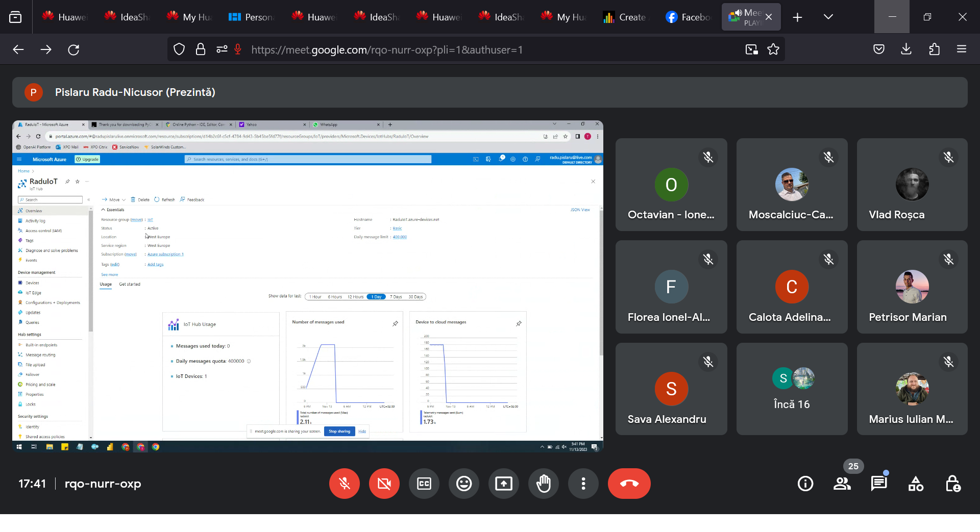Open the chat with everyone panel
980x532 pixels.
click(x=878, y=484)
